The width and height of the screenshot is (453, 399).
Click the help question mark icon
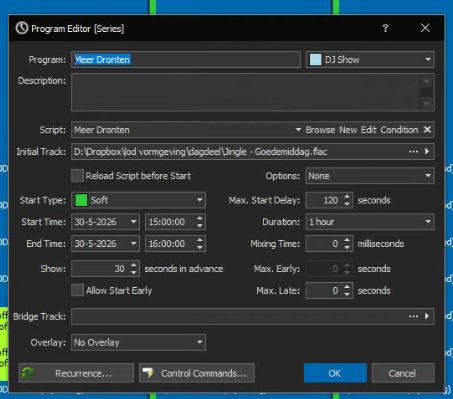[x=385, y=28]
